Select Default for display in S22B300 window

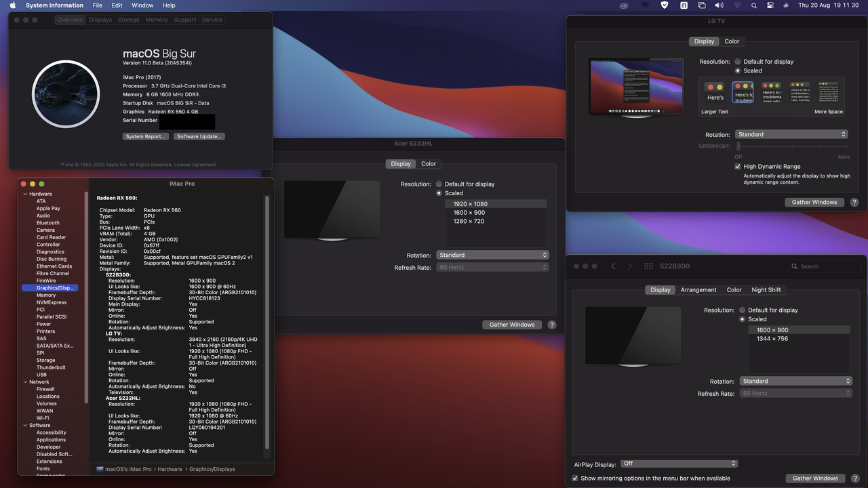point(743,310)
